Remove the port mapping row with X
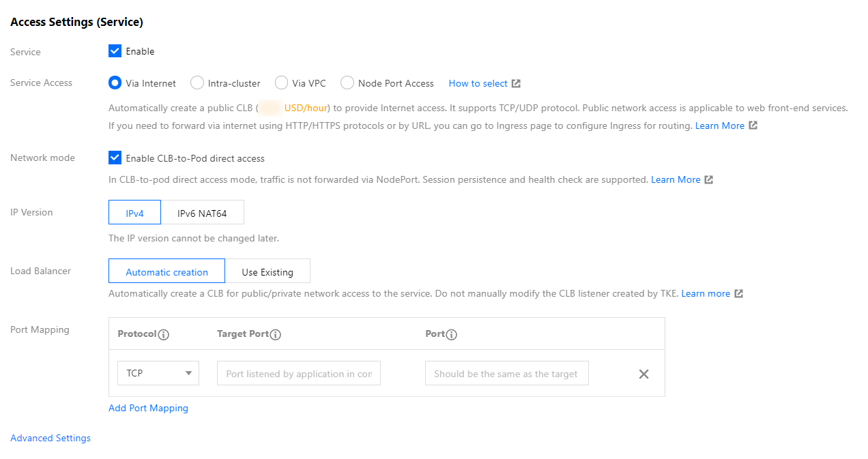The height and width of the screenshot is (459, 868). tap(643, 374)
